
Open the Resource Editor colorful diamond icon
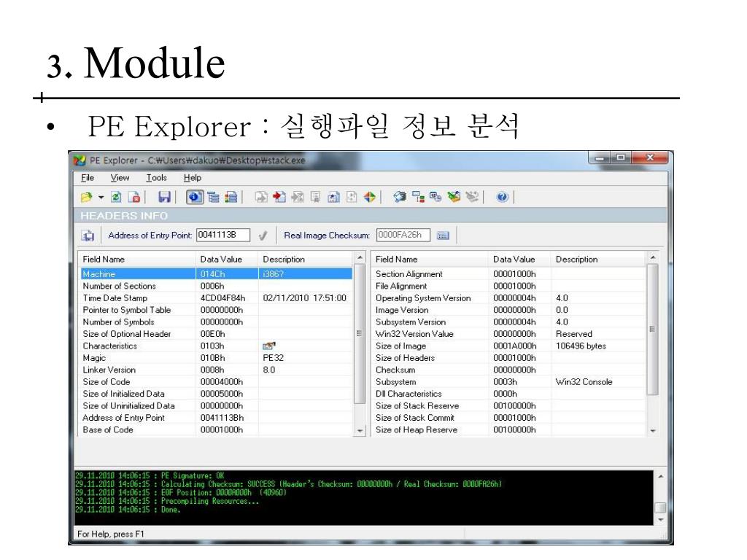pyautogui.click(x=370, y=197)
